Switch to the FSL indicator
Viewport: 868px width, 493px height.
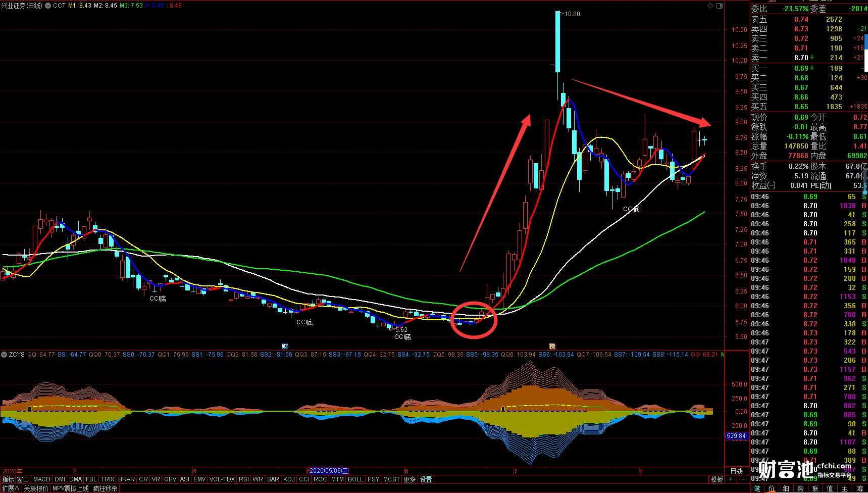coord(91,479)
